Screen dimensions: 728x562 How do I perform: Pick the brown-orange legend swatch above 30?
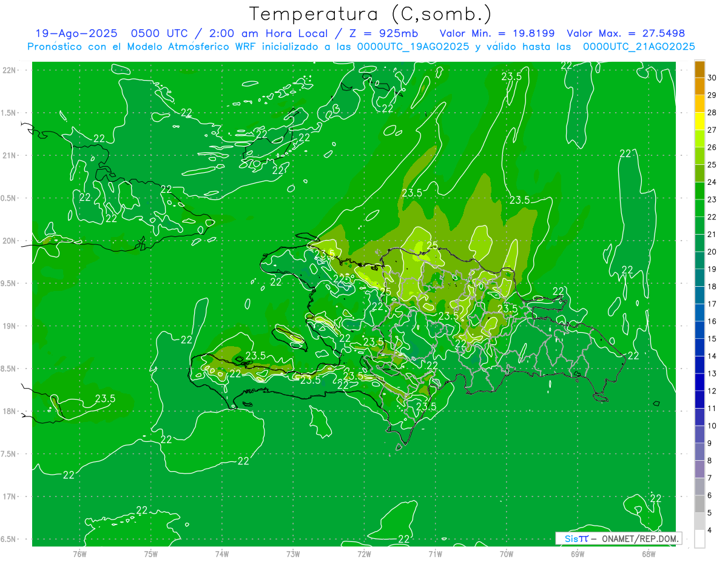(699, 69)
